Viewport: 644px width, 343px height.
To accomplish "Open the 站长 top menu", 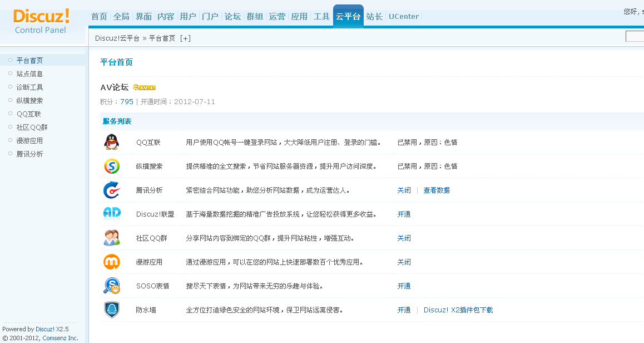I will point(374,17).
